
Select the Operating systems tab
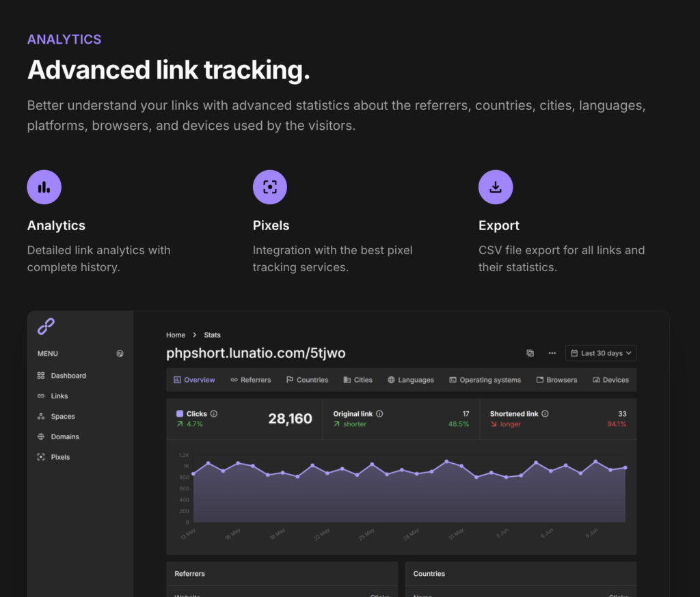pos(485,380)
